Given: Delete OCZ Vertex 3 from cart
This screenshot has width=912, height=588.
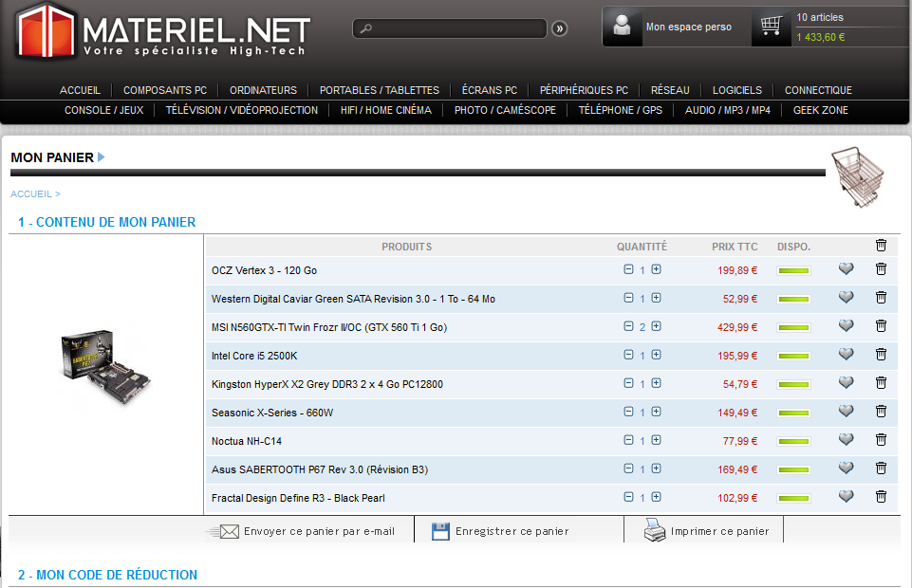Looking at the screenshot, I should [x=881, y=269].
